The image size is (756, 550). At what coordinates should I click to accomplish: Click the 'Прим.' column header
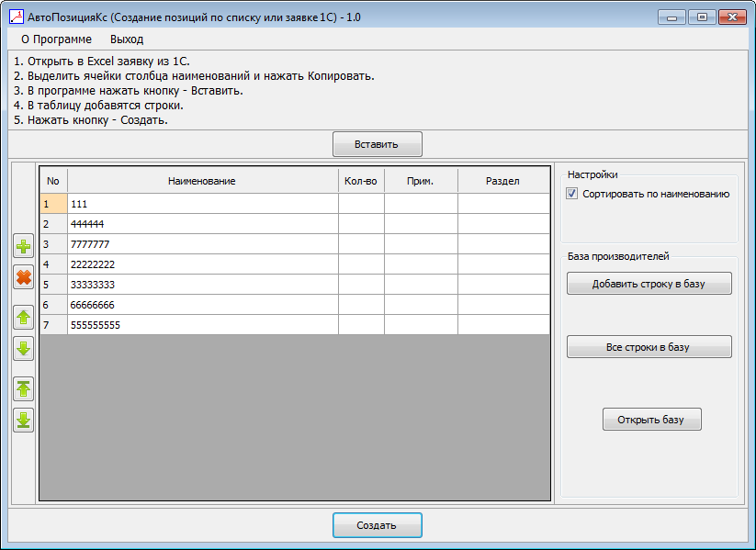421,181
